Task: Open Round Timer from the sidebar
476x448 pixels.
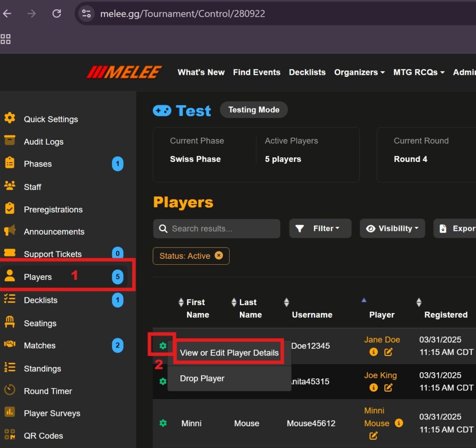Action: click(x=48, y=391)
